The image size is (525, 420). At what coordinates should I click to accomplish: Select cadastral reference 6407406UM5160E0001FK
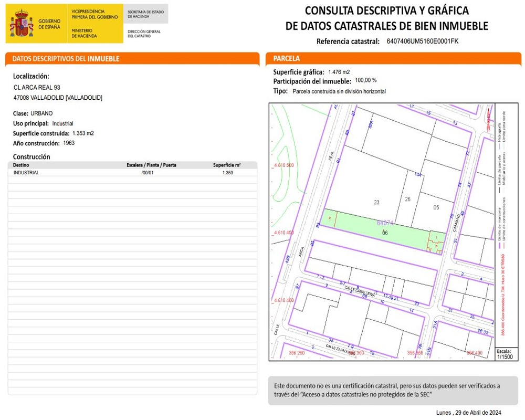(422, 41)
